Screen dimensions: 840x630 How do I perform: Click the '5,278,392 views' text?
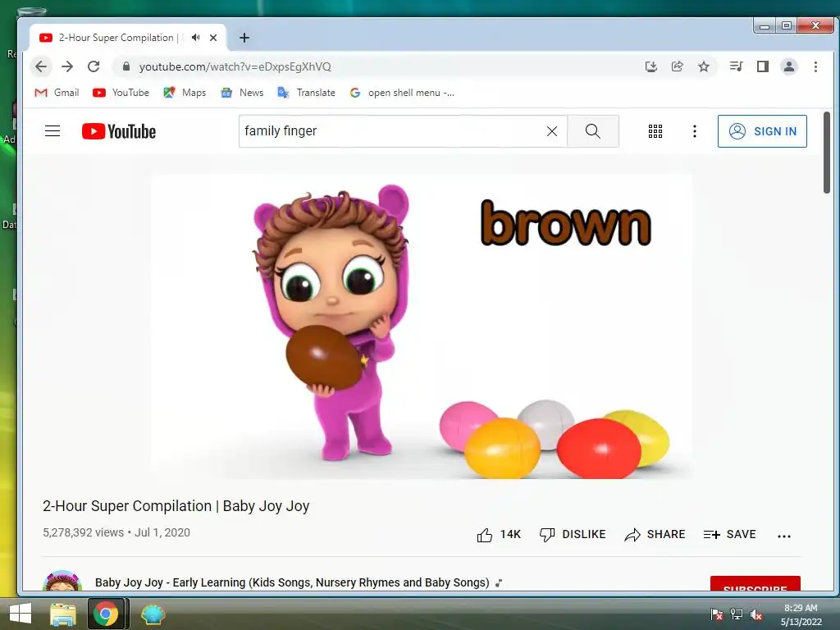[x=83, y=532]
